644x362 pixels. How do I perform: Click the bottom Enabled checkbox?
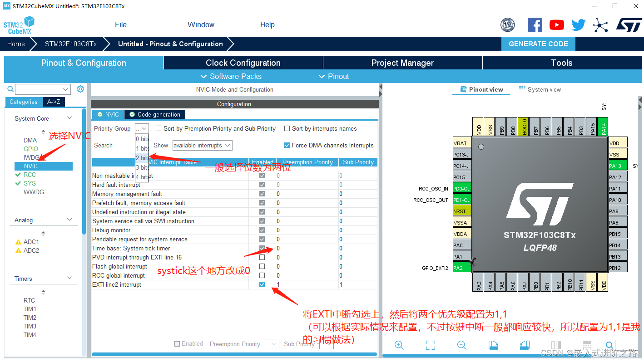point(178,344)
